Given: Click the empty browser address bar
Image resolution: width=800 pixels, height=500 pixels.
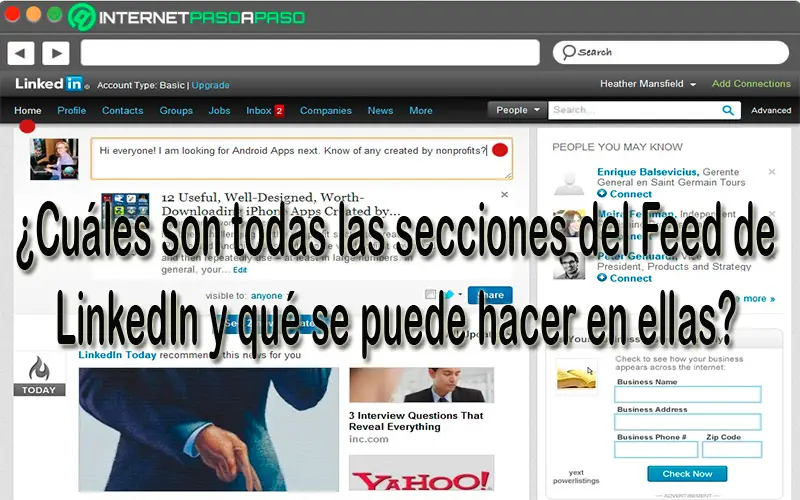Looking at the screenshot, I should coord(310,53).
